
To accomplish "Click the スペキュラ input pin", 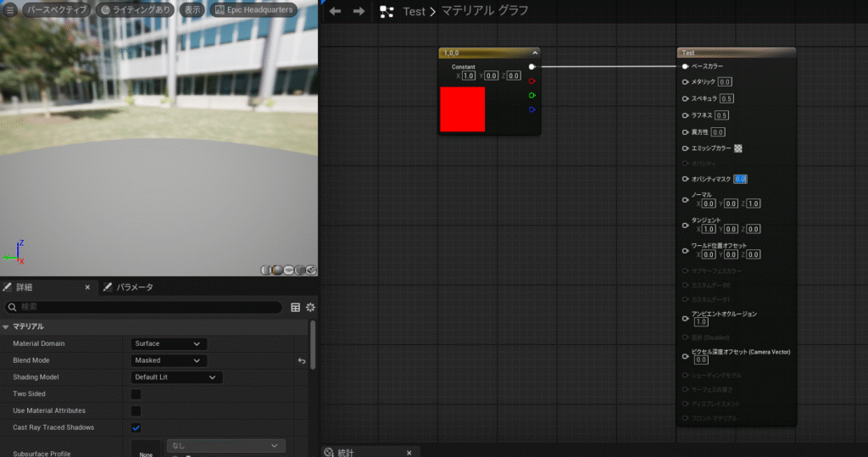I will [685, 98].
